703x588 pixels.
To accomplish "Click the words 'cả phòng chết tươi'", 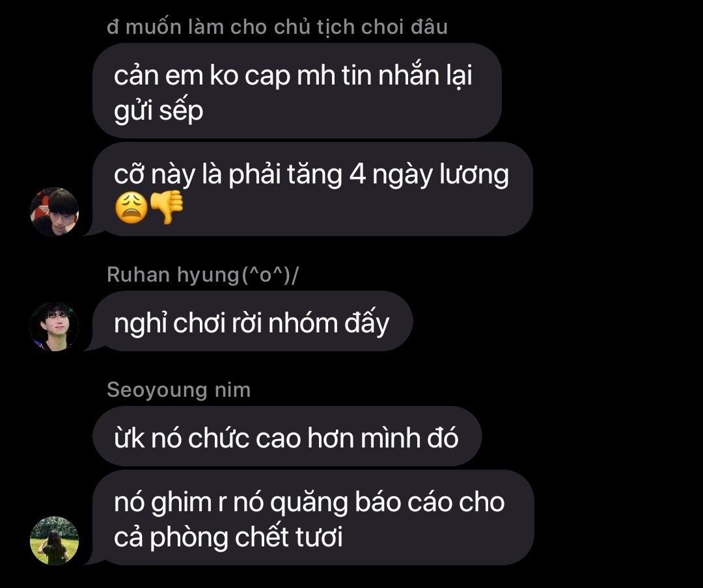I will (228, 537).
